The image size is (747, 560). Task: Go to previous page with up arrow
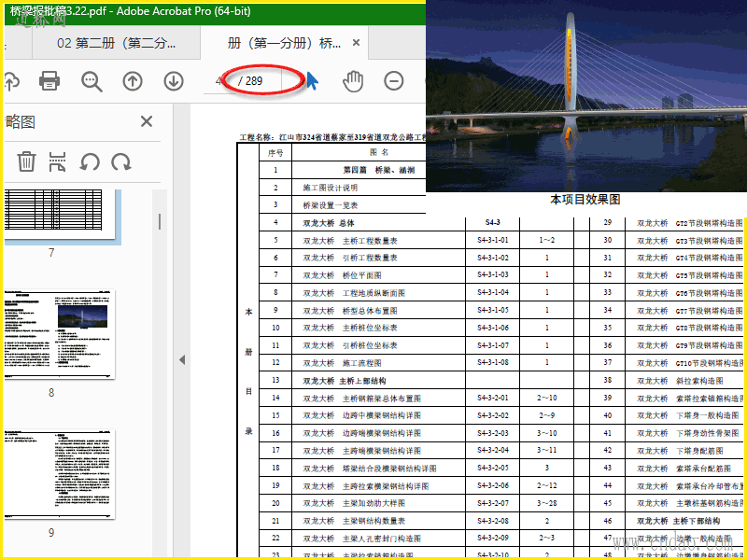pos(133,81)
